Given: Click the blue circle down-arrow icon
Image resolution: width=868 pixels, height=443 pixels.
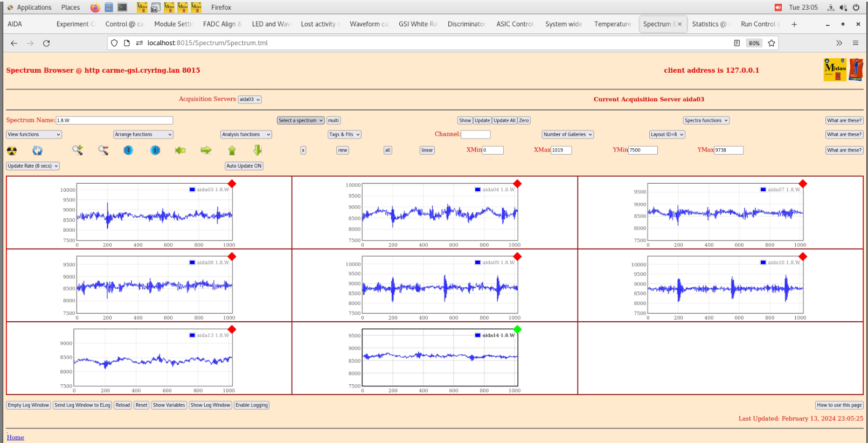Looking at the screenshot, I should point(128,150).
